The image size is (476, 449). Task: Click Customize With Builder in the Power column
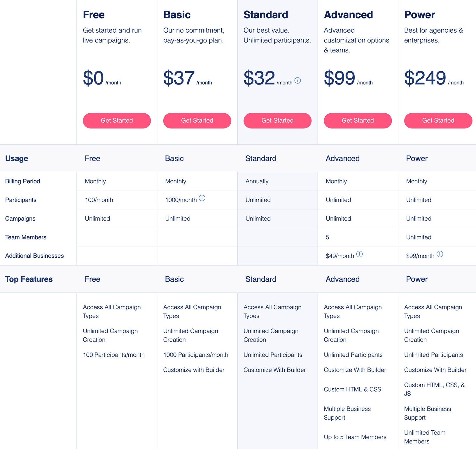tap(435, 370)
